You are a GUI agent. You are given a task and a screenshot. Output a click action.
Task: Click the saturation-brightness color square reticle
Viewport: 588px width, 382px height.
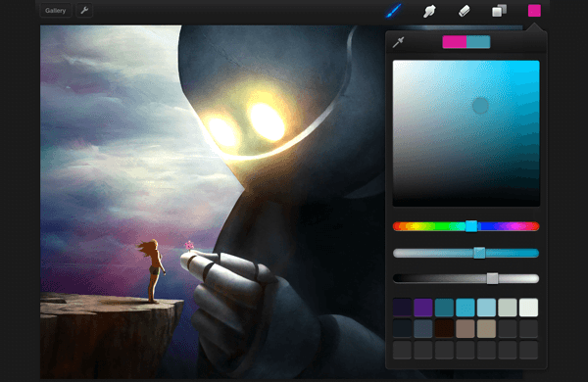(x=480, y=106)
